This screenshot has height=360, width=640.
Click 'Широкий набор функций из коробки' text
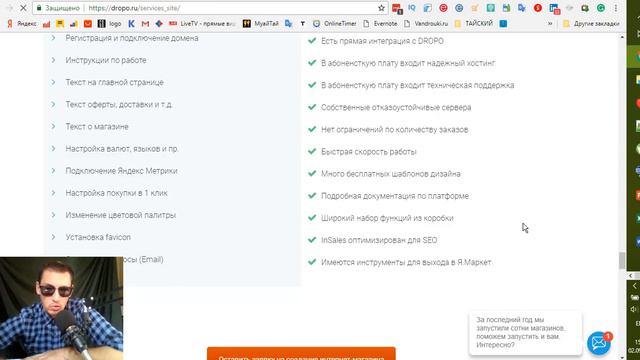point(387,218)
